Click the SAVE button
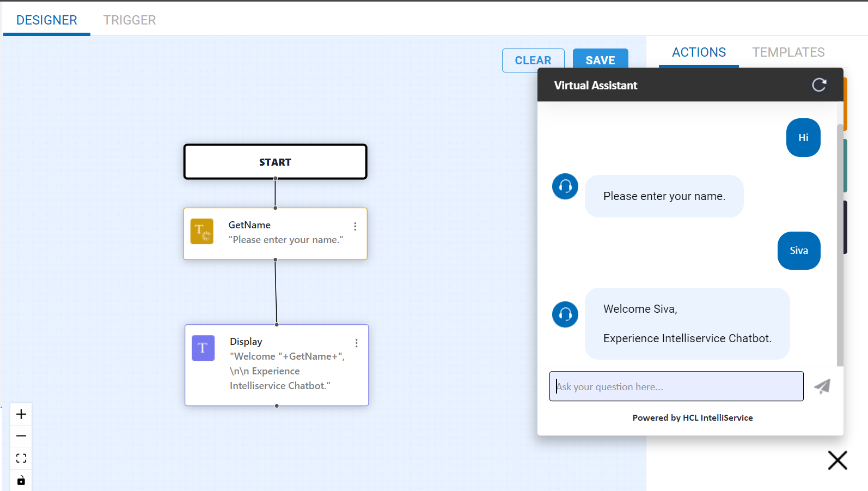The image size is (868, 491). pyautogui.click(x=600, y=60)
